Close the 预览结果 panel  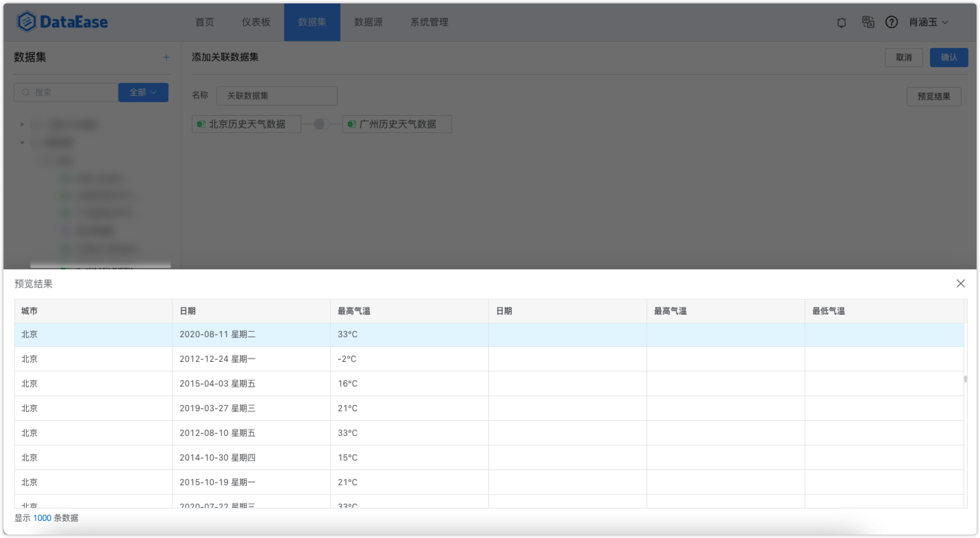coord(960,283)
